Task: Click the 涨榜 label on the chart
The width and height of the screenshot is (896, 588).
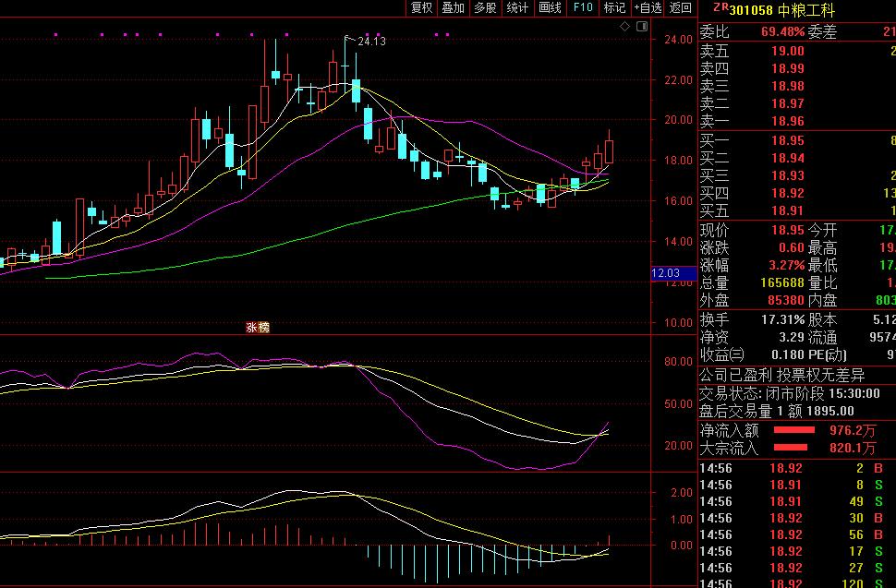Action: click(258, 327)
